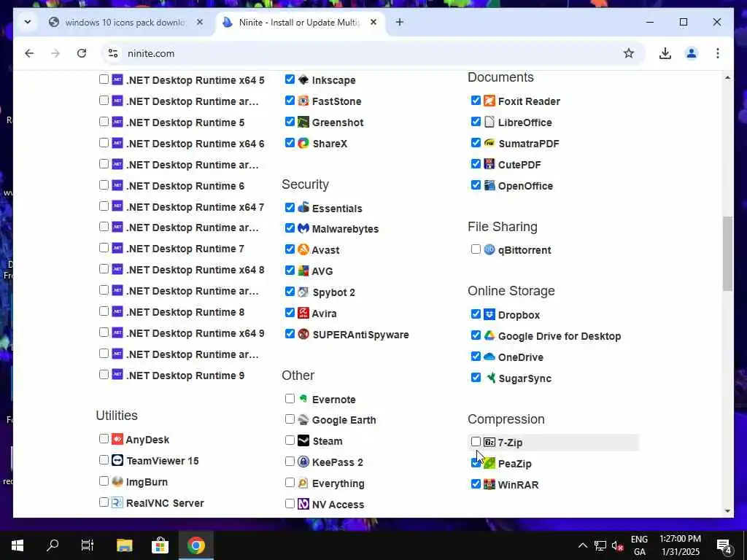Click the Google Drive for Desktop icon

point(489,335)
